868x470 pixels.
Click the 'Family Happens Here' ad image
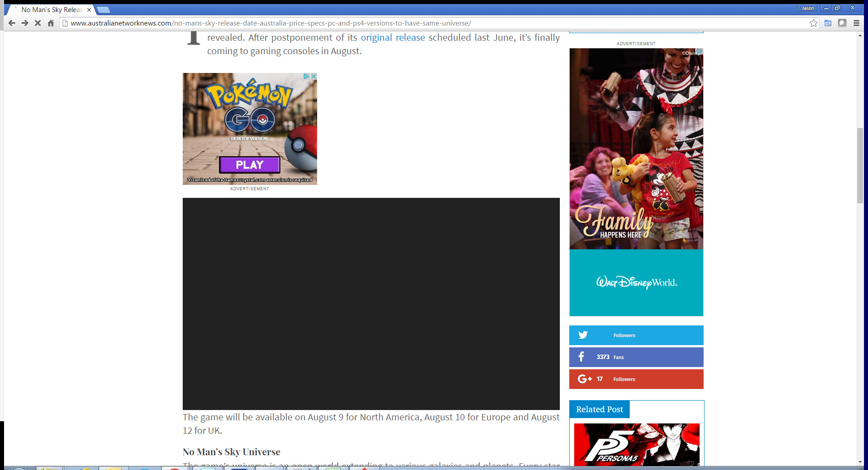[x=636, y=149]
